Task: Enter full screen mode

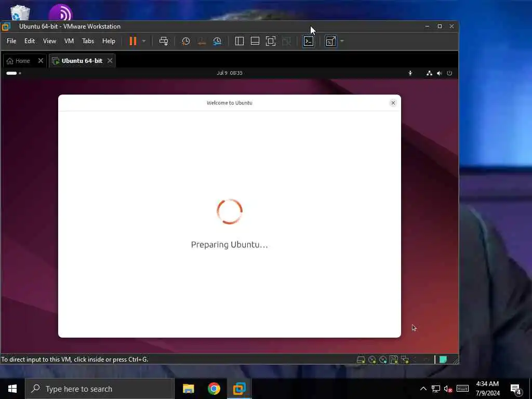Action: tap(270, 41)
